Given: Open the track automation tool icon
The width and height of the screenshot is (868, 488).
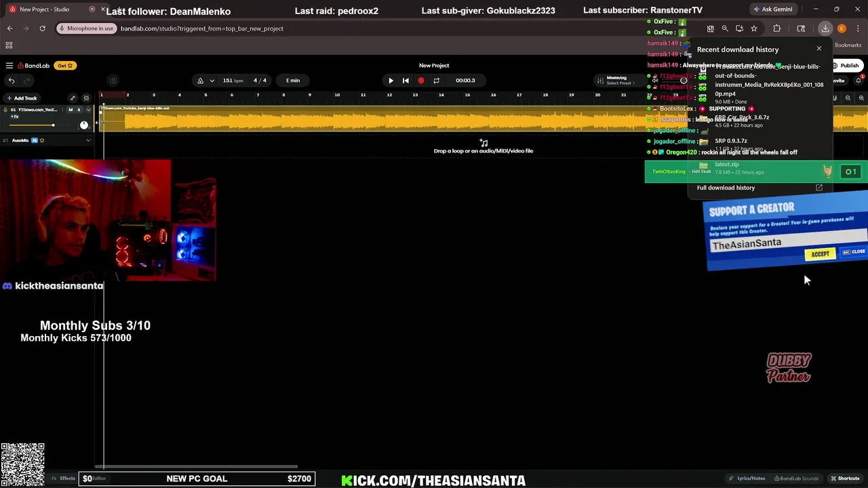Looking at the screenshot, I should point(73,98).
